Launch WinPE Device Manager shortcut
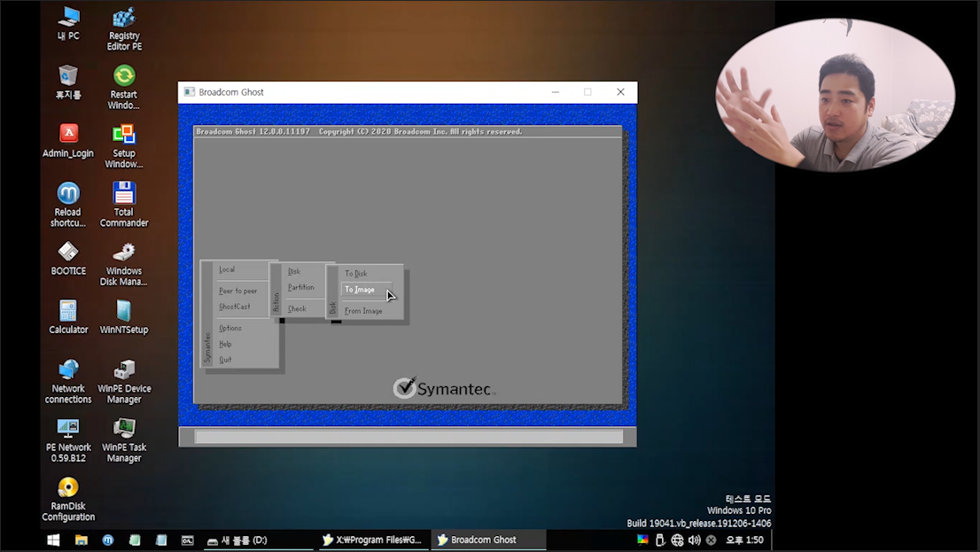The image size is (980, 552). click(x=124, y=381)
